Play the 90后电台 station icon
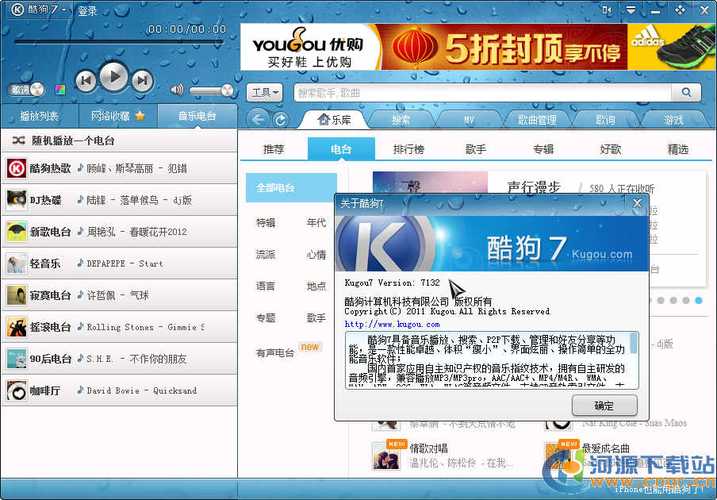This screenshot has width=717, height=500. coord(16,359)
